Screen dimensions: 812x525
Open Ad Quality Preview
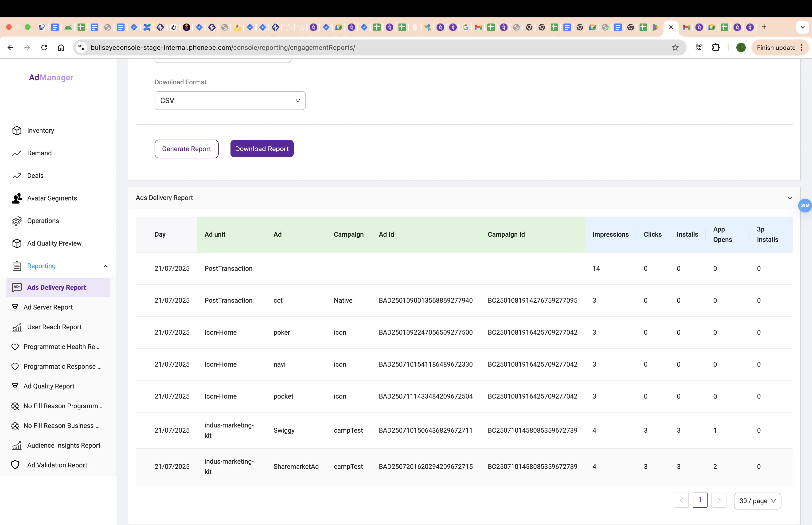click(54, 243)
